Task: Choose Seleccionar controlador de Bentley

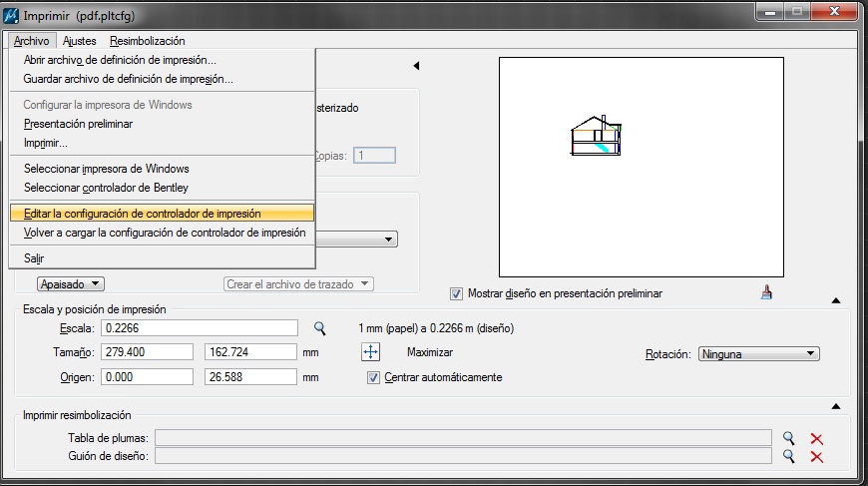Action: 163,187
